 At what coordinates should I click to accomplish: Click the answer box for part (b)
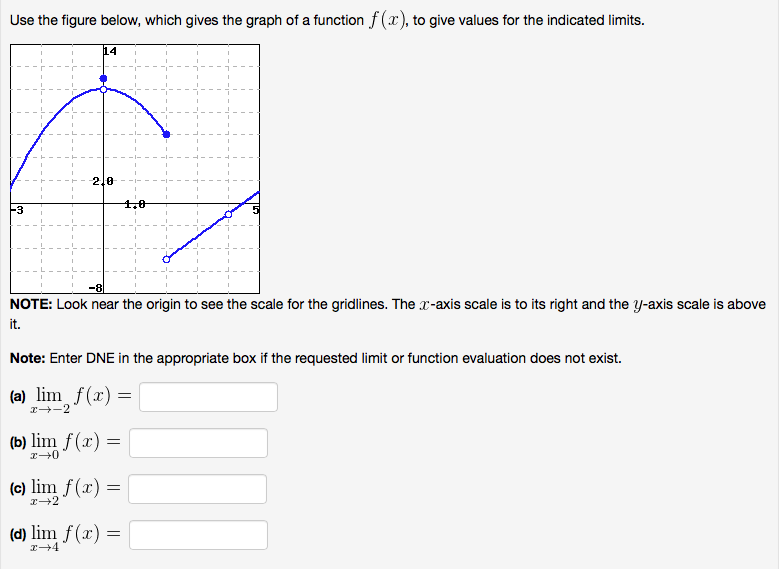pyautogui.click(x=198, y=443)
